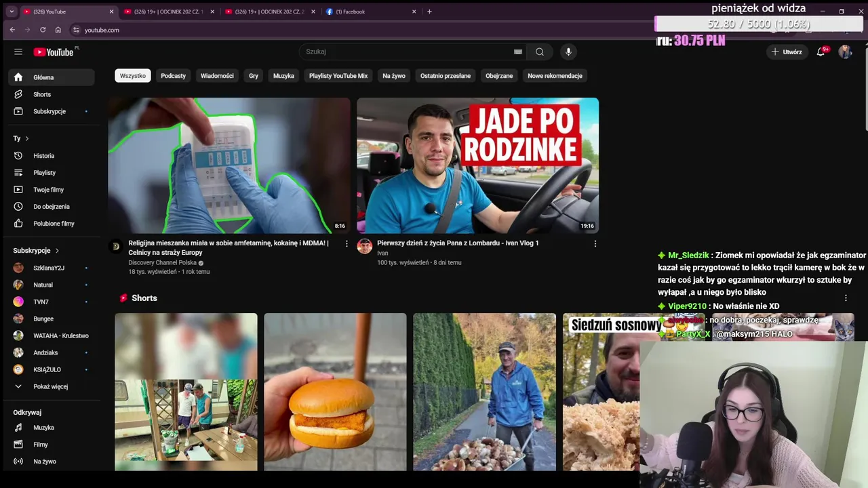Open more options for Ivan Vlog 1
This screenshot has width=868, height=488.
tap(595, 243)
